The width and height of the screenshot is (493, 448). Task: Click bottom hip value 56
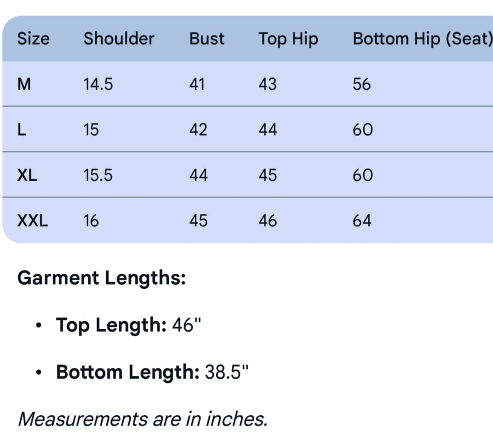[x=362, y=84]
